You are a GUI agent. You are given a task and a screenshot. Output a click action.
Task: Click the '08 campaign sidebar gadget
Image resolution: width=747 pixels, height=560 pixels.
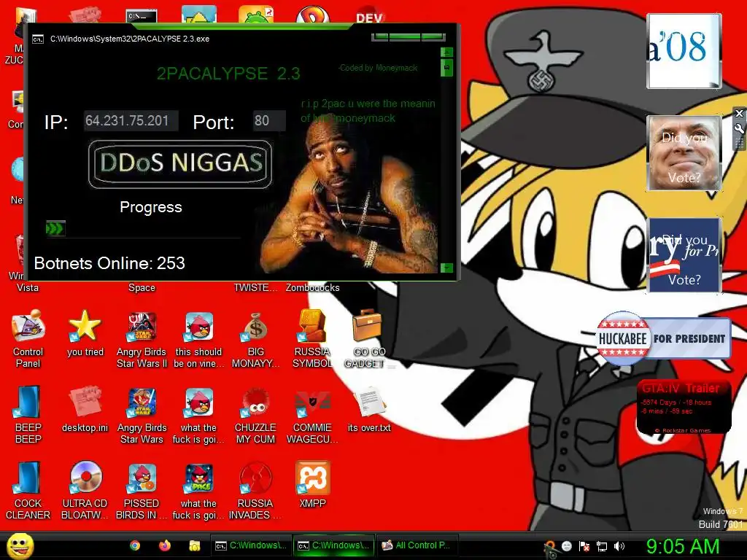point(684,50)
